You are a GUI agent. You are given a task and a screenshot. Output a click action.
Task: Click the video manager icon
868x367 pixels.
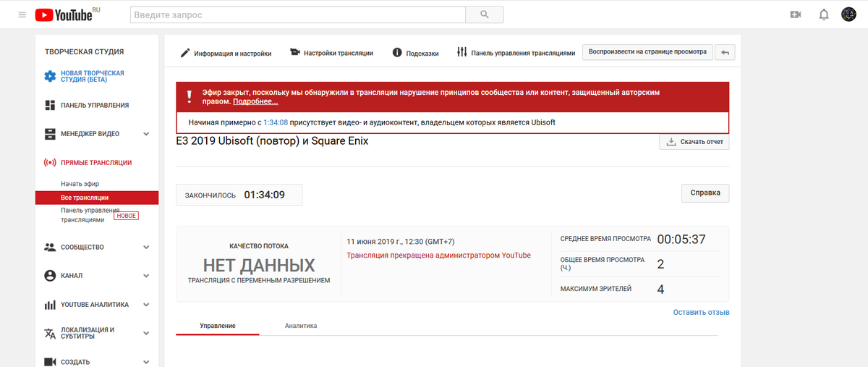50,134
